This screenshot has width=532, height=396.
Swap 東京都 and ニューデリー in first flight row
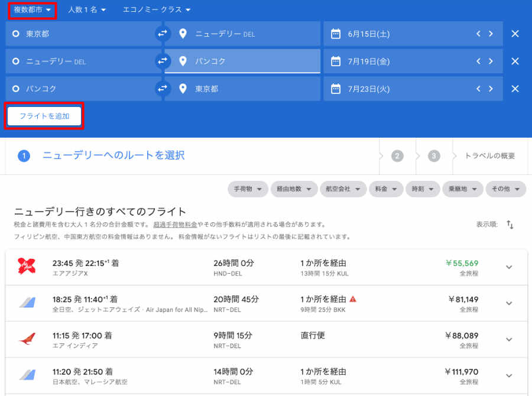(x=163, y=34)
